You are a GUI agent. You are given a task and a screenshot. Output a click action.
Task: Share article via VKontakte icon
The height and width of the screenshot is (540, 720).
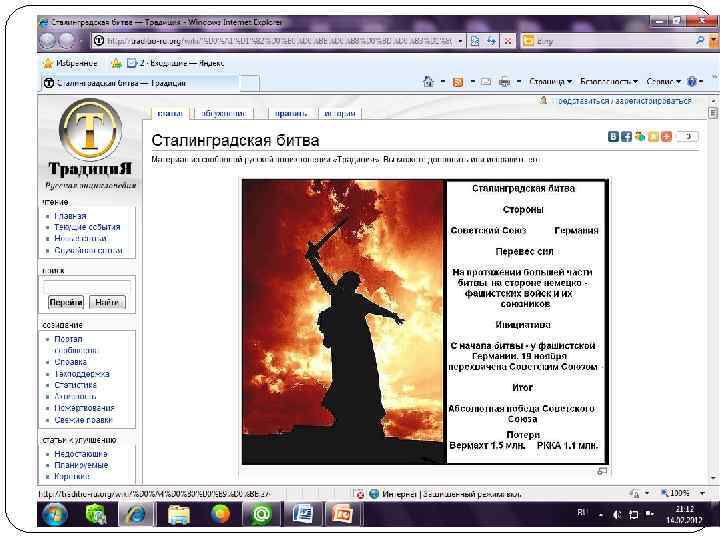coord(613,136)
